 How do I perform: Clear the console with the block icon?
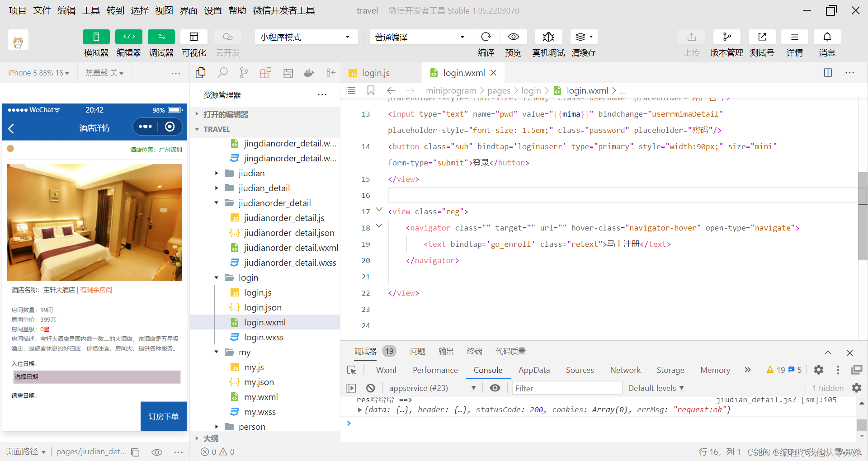point(371,388)
